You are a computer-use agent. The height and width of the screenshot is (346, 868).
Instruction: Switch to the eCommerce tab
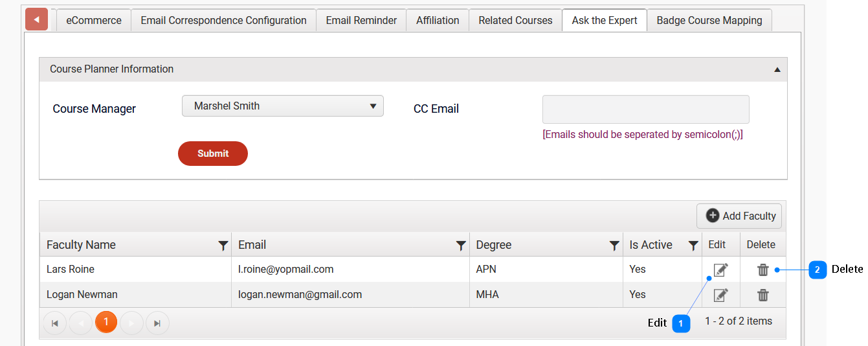coord(94,21)
